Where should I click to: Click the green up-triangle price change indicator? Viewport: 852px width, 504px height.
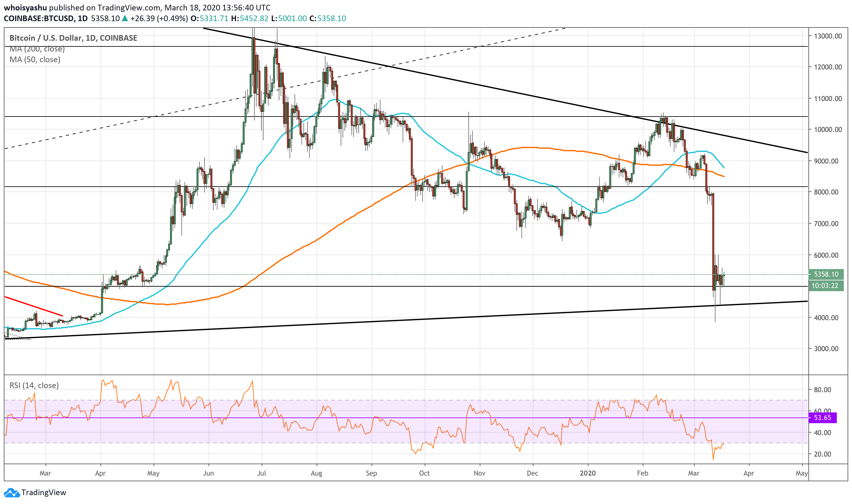(x=125, y=18)
